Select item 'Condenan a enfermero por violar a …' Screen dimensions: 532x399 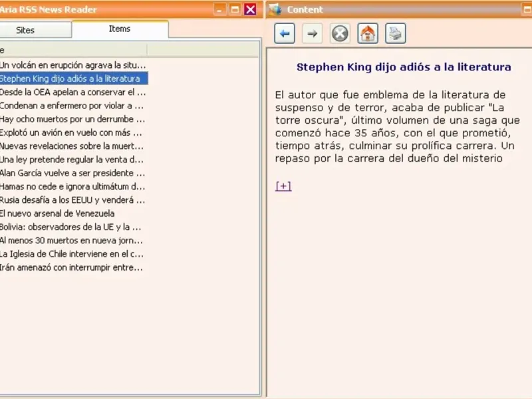[x=74, y=106]
